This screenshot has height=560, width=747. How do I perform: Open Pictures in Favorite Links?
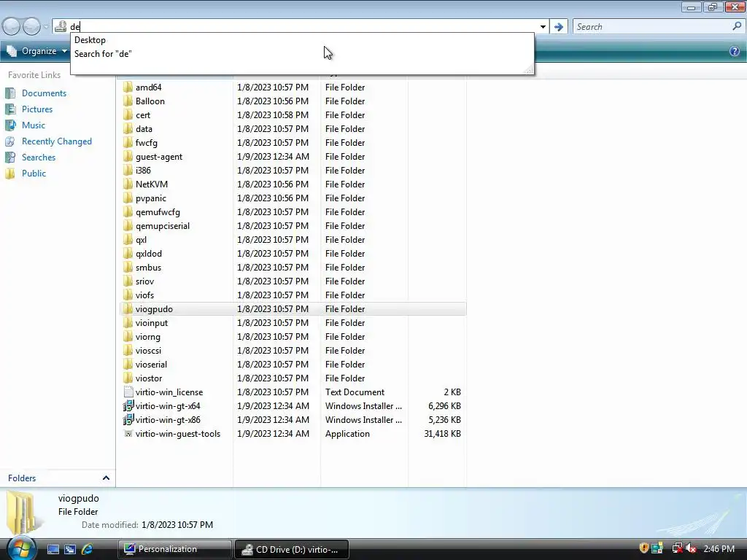coord(37,109)
